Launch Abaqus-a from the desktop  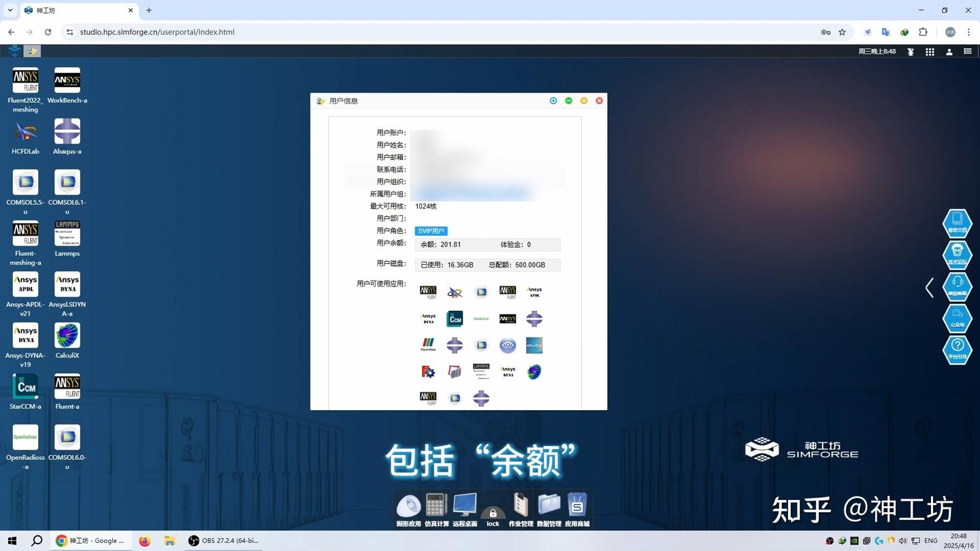click(67, 131)
